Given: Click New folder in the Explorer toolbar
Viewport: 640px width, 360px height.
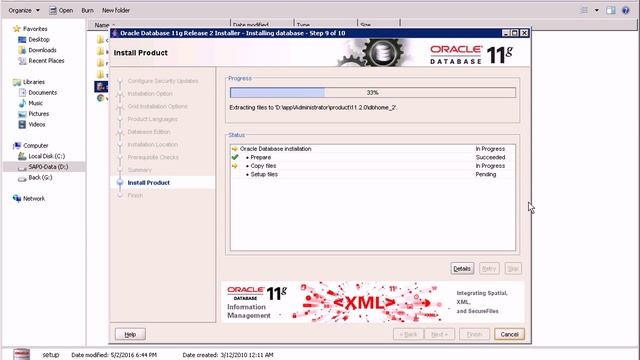Looking at the screenshot, I should point(116,10).
